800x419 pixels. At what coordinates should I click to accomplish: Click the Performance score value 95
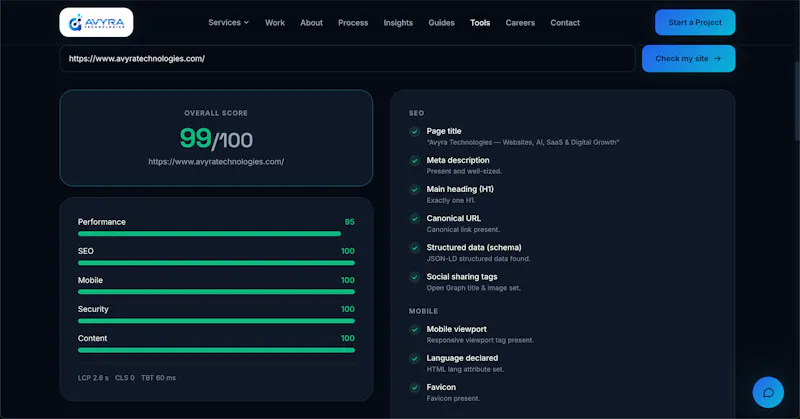[349, 222]
